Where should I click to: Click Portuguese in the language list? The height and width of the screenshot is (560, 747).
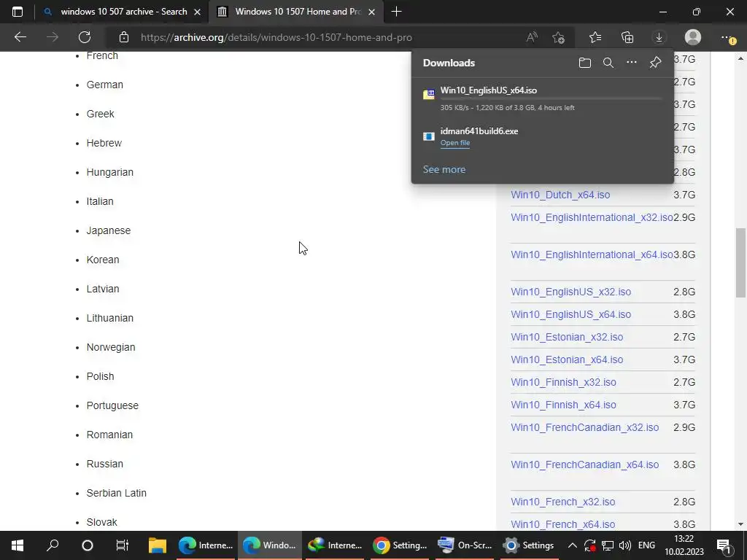[112, 405]
